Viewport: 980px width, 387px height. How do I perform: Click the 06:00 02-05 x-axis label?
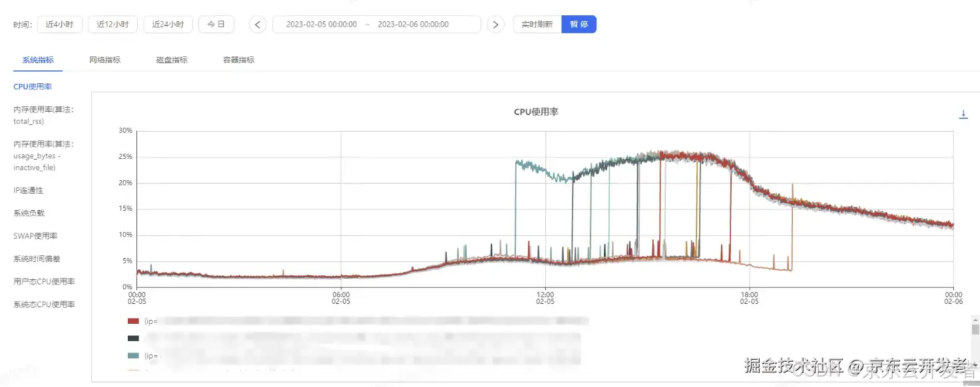point(341,297)
